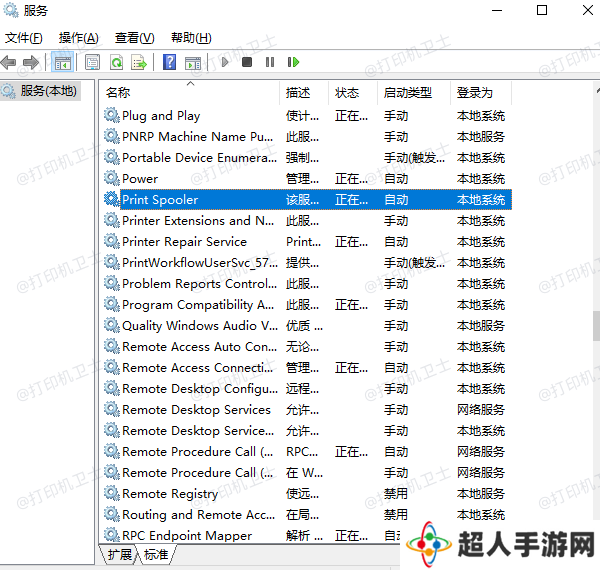
Task: Sort by the 描述 column header
Action: (304, 93)
